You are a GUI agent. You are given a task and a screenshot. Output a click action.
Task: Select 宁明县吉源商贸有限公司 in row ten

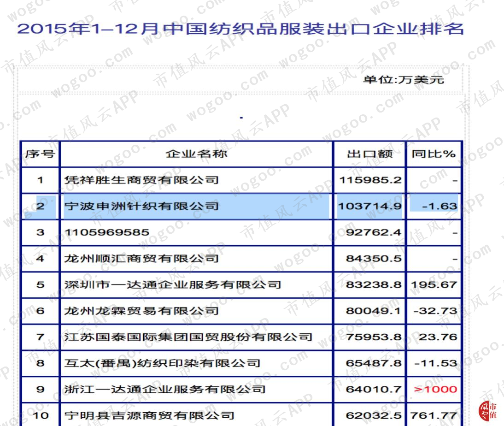click(x=149, y=416)
